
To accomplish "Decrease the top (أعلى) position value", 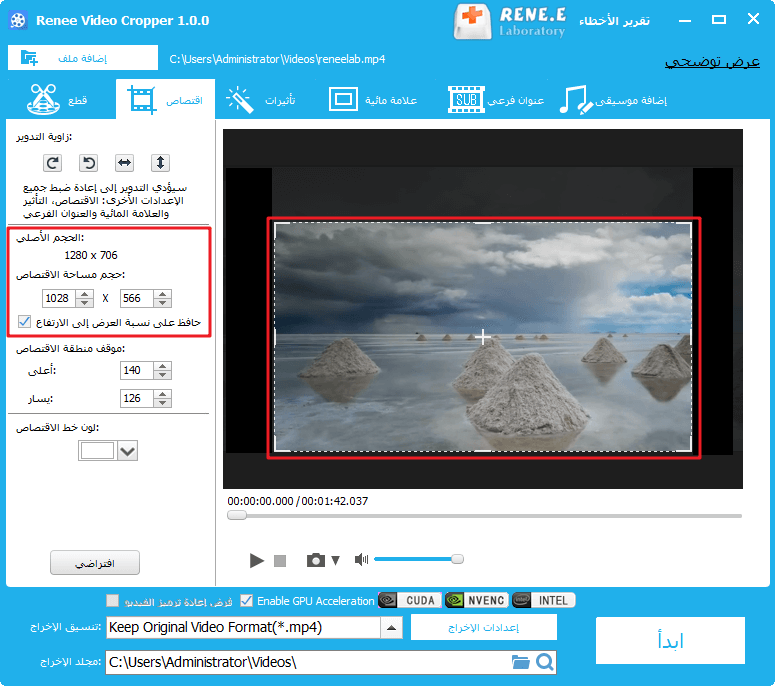I will [x=163, y=375].
